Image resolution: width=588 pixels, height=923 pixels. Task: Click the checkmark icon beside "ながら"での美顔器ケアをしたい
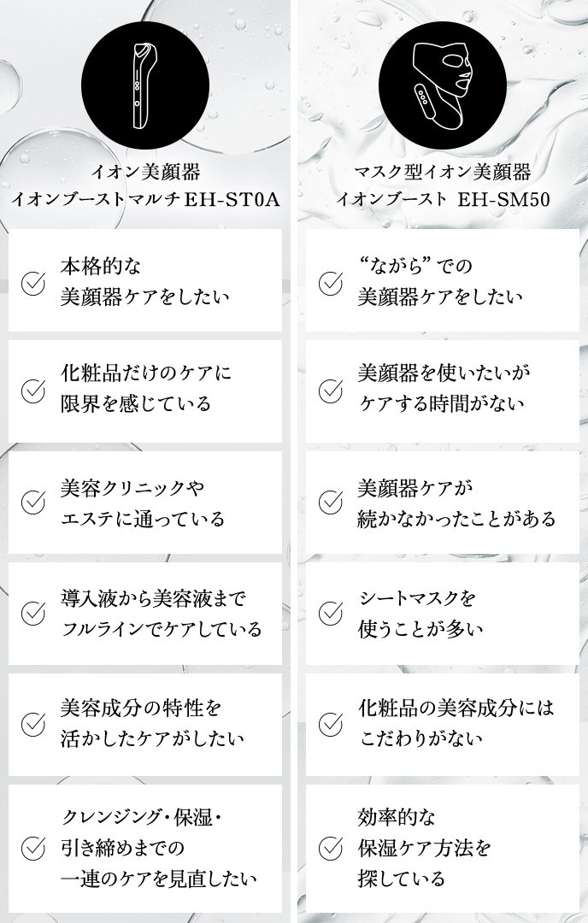[x=331, y=280]
